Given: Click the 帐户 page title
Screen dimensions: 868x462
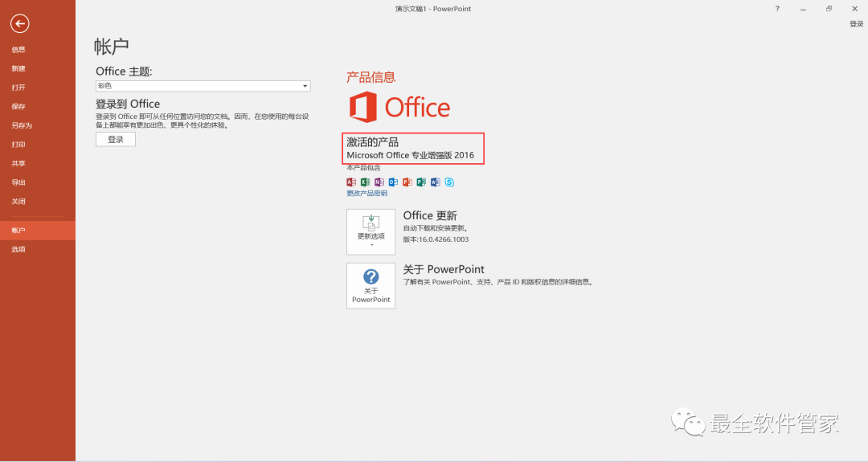Looking at the screenshot, I should coord(111,47).
